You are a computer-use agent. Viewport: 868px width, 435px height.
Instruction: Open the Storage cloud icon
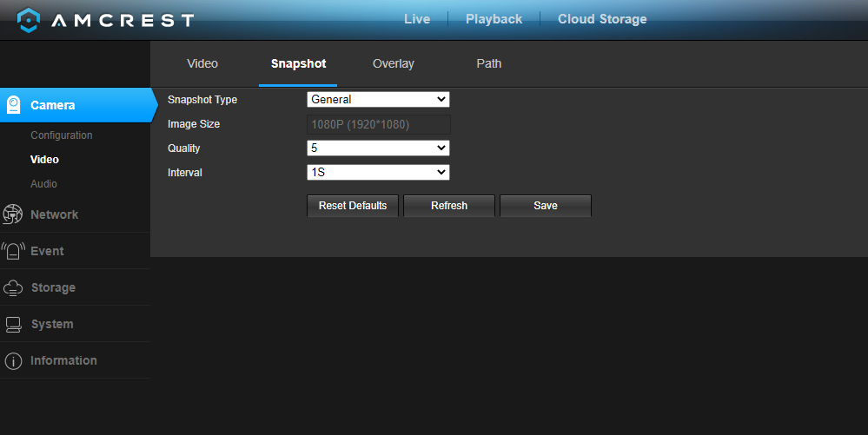point(13,287)
